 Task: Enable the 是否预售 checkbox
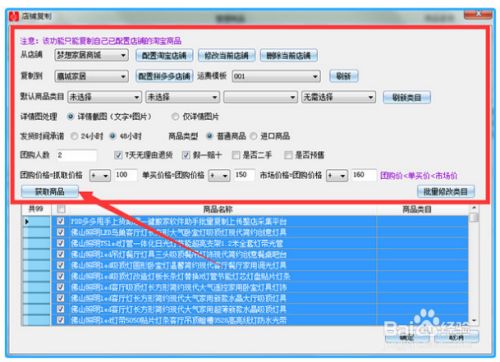tap(288, 155)
